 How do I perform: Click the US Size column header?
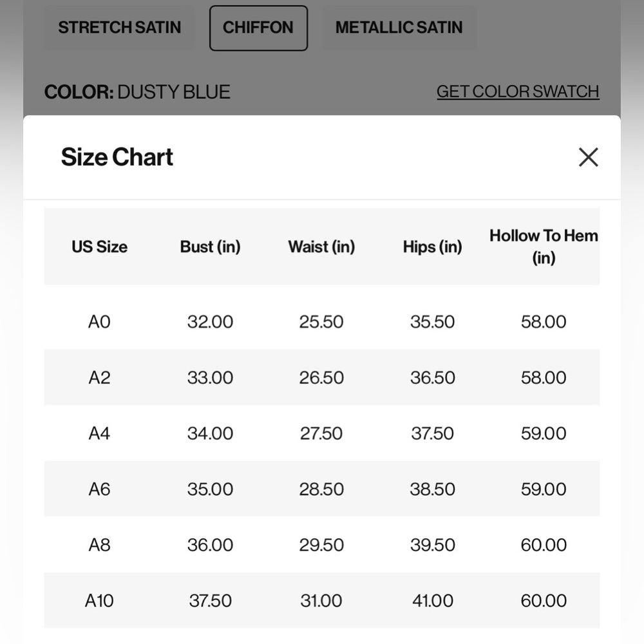[99, 247]
